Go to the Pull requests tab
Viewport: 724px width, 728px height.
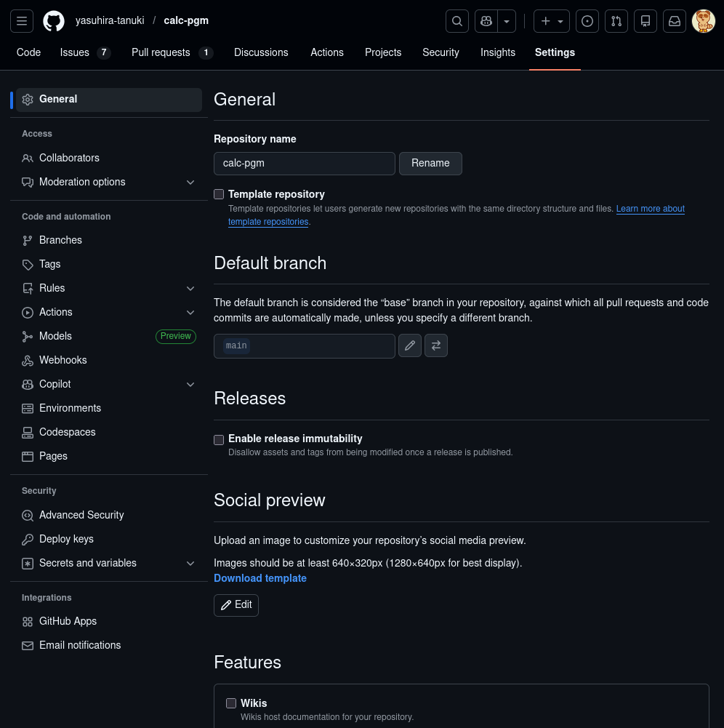pos(161,52)
